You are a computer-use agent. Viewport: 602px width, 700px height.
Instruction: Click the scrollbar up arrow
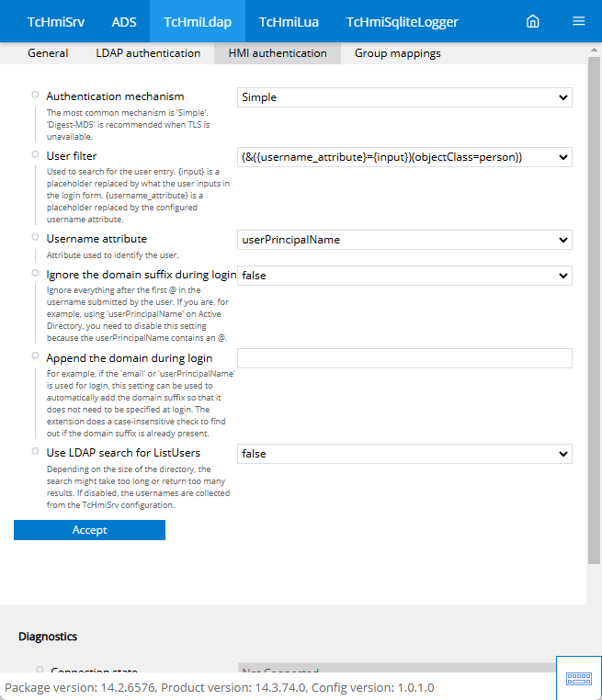point(594,50)
